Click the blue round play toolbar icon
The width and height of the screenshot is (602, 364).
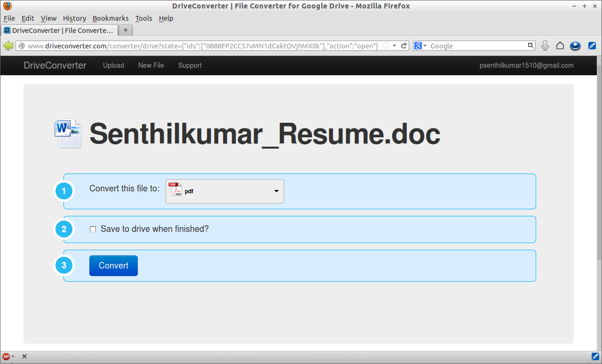575,46
